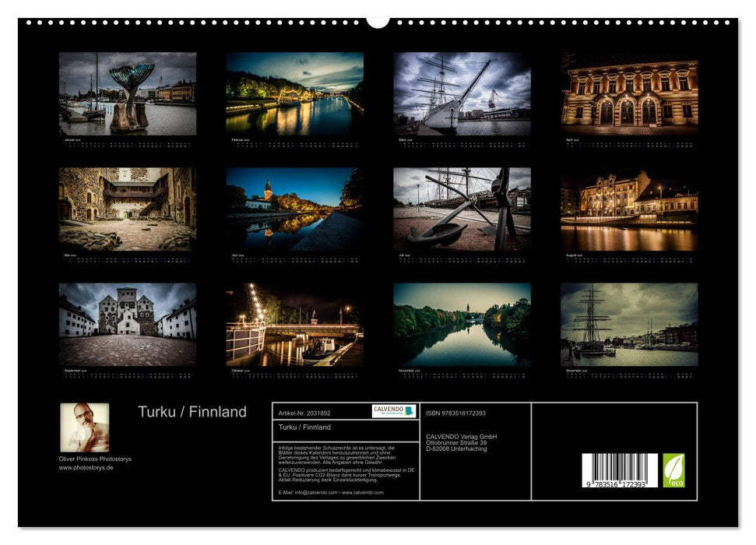Select the Oliver Pinkoss portrait photo
This screenshot has width=756, height=545.
(85, 427)
